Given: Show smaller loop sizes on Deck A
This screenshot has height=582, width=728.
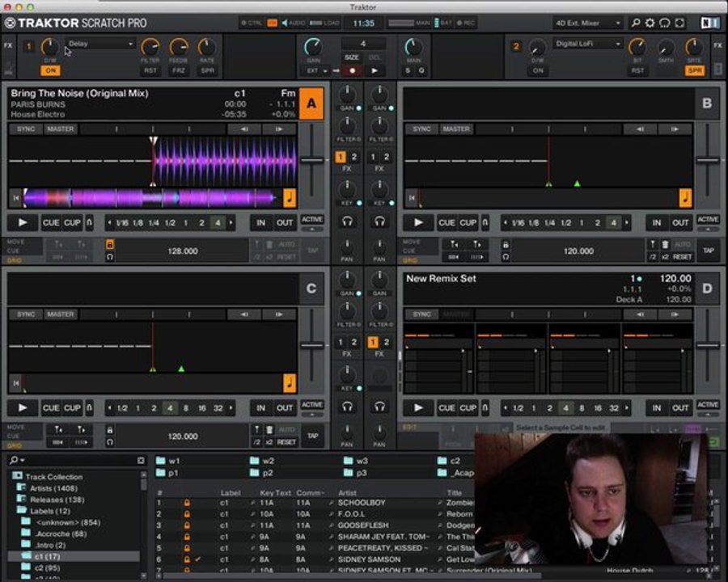Looking at the screenshot, I should (x=109, y=223).
